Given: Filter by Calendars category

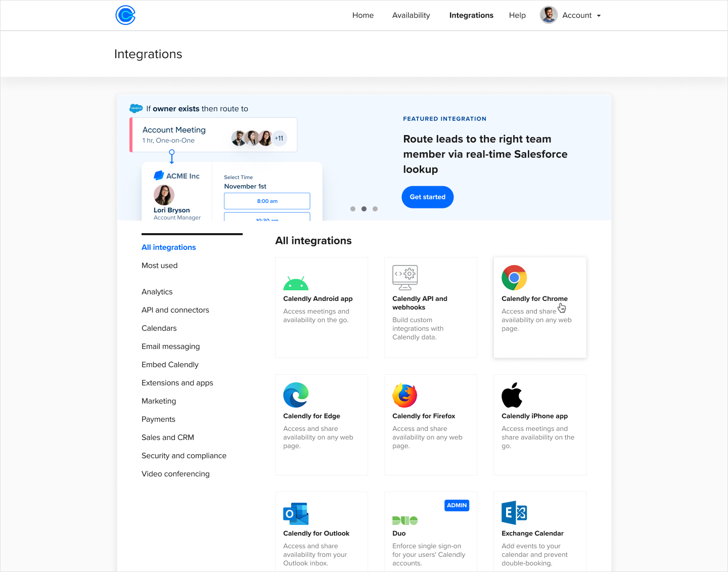Looking at the screenshot, I should (159, 328).
